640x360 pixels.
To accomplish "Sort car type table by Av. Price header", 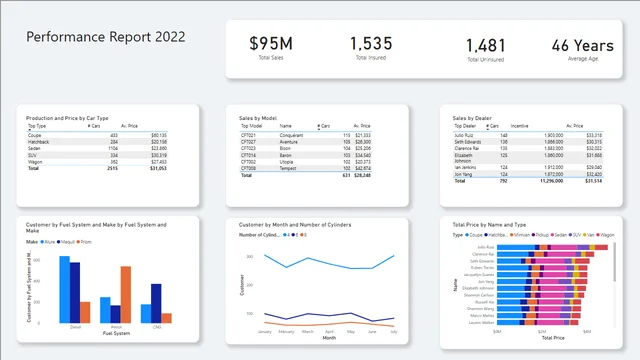I will [x=129, y=126].
